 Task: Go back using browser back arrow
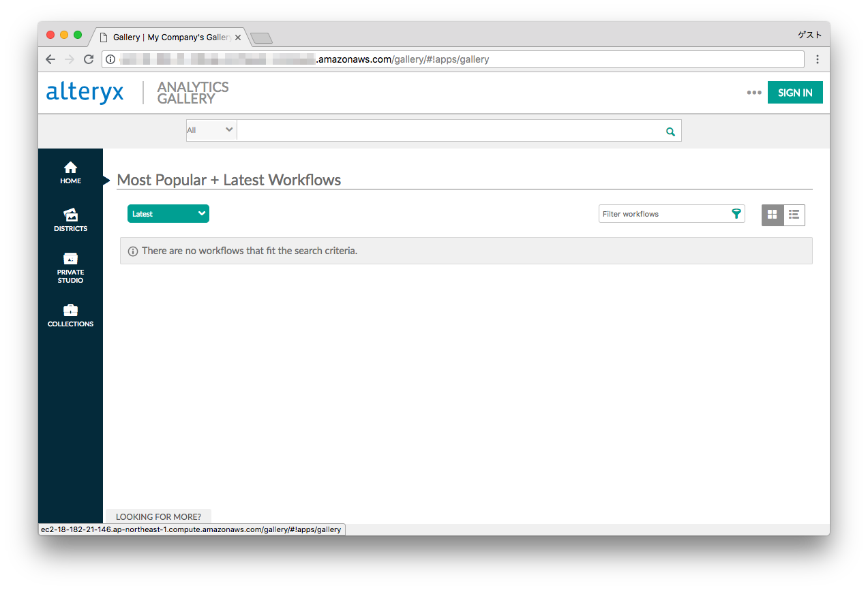[x=50, y=59]
